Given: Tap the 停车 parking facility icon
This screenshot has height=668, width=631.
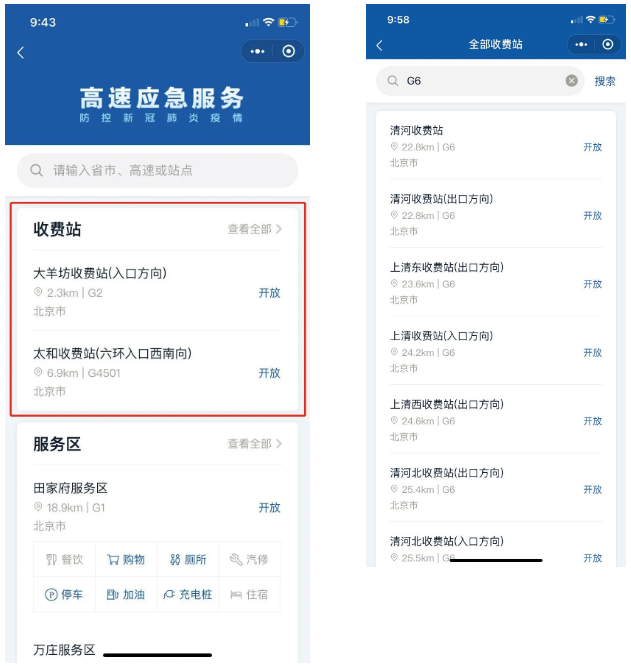Looking at the screenshot, I should pyautogui.click(x=64, y=594).
